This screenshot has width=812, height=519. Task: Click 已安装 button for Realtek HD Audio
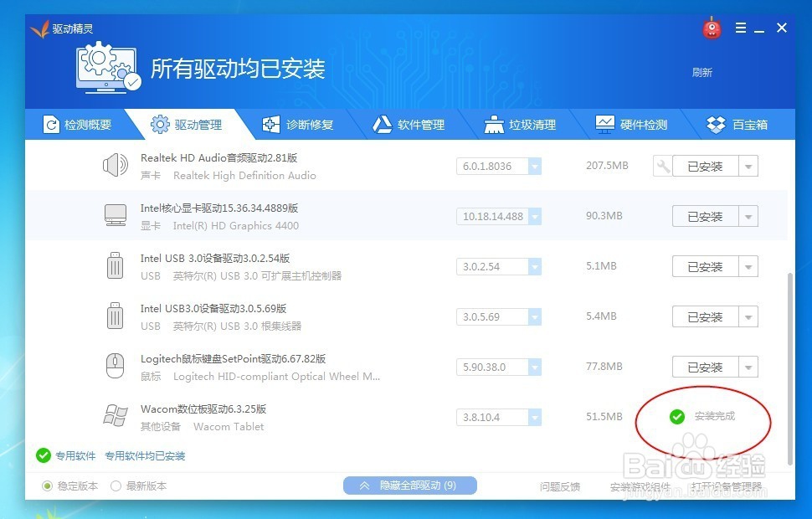click(x=706, y=167)
